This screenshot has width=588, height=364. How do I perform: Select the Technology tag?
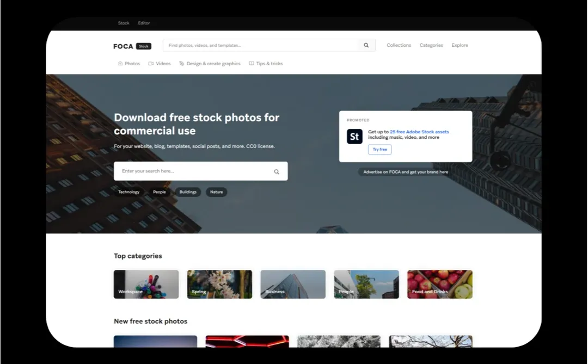point(128,192)
